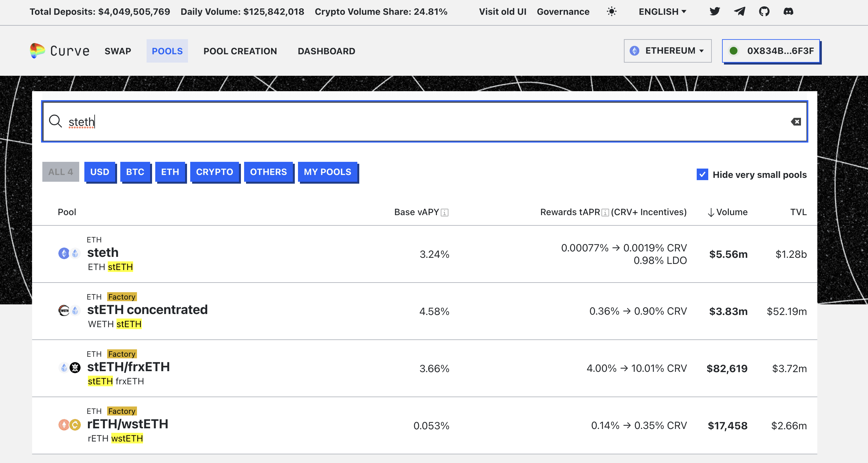Toggle light/dark theme sun icon
Viewport: 868px width, 463px height.
click(x=612, y=12)
